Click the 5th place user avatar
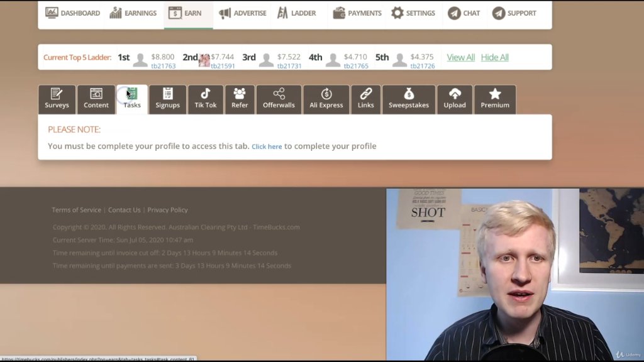The image size is (644, 362). tap(399, 60)
